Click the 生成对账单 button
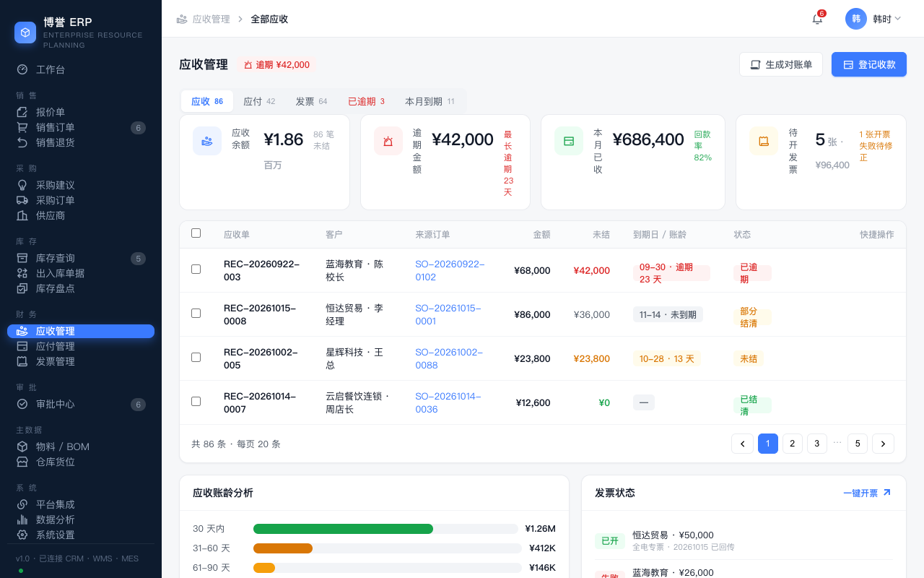Image resolution: width=924 pixels, height=578 pixels. (781, 64)
